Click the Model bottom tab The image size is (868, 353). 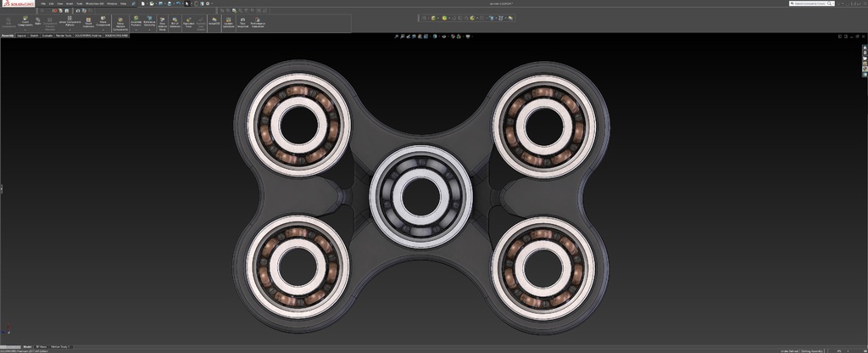point(27,347)
